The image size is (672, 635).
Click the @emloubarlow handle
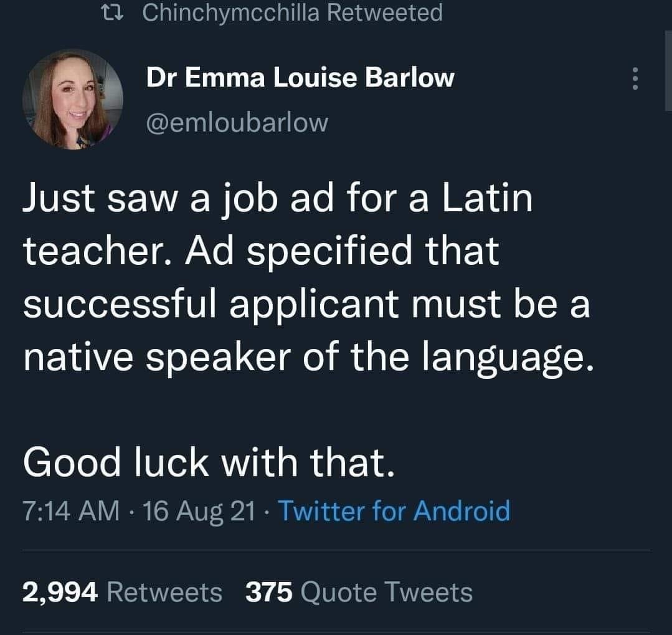tap(237, 122)
